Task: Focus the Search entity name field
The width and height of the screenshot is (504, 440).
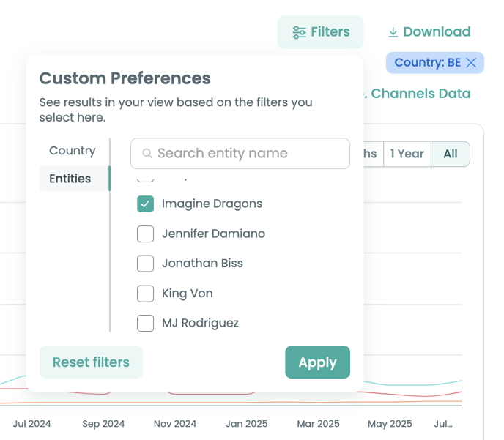Action: (249, 154)
